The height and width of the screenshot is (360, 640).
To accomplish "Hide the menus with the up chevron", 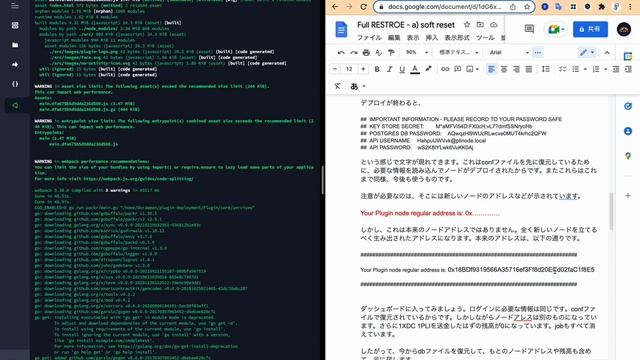I will point(607,53).
